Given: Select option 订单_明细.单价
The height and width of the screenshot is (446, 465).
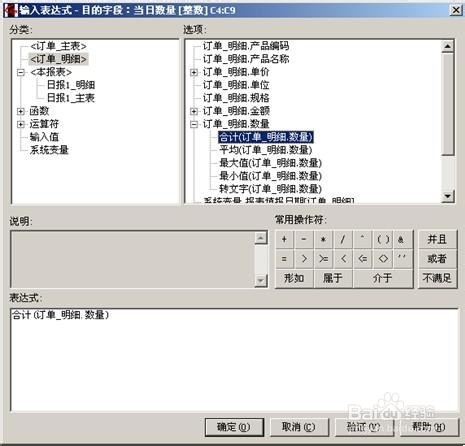Looking at the screenshot, I should (236, 72).
